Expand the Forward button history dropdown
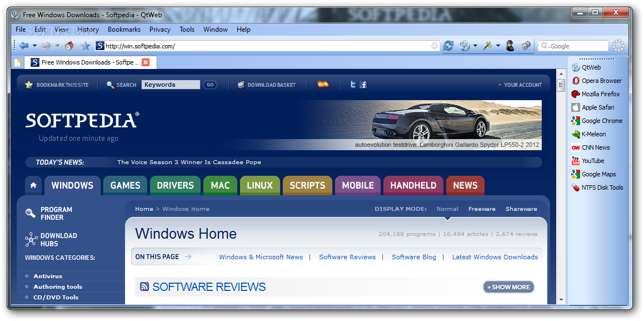The width and height of the screenshot is (644, 321). point(58,46)
